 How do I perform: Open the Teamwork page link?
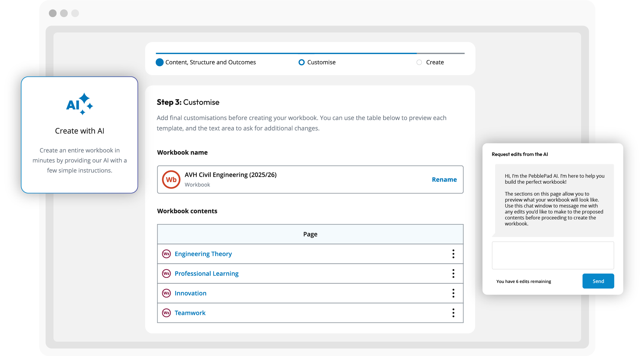coord(190,313)
